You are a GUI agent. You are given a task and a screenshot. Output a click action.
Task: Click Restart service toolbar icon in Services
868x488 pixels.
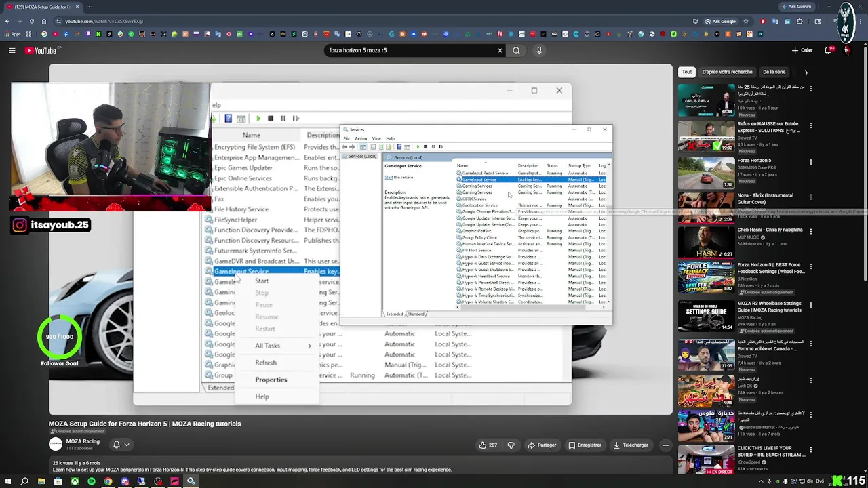pos(441,146)
